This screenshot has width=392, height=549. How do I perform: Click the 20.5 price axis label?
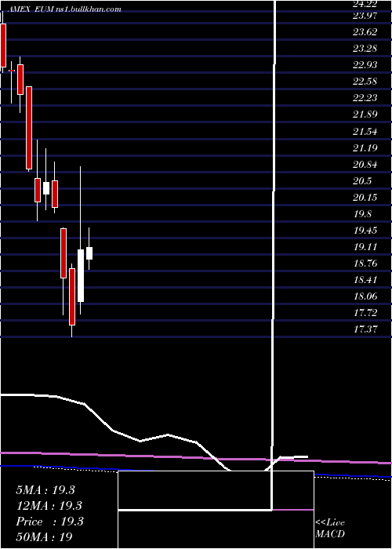point(362,181)
